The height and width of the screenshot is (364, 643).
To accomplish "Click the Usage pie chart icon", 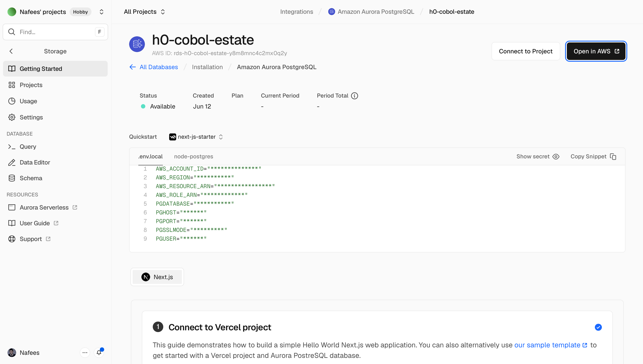I will pyautogui.click(x=12, y=101).
